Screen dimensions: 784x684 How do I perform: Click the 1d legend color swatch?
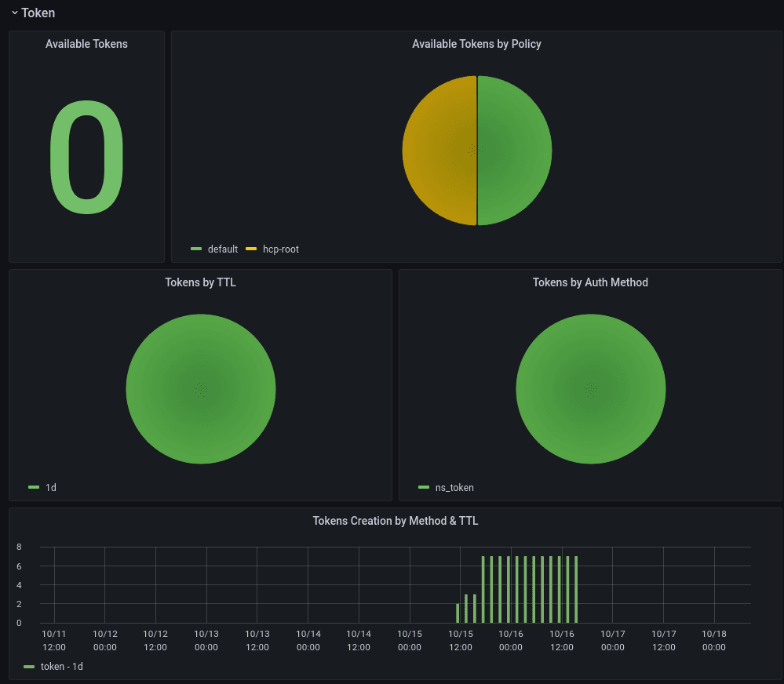pos(34,487)
